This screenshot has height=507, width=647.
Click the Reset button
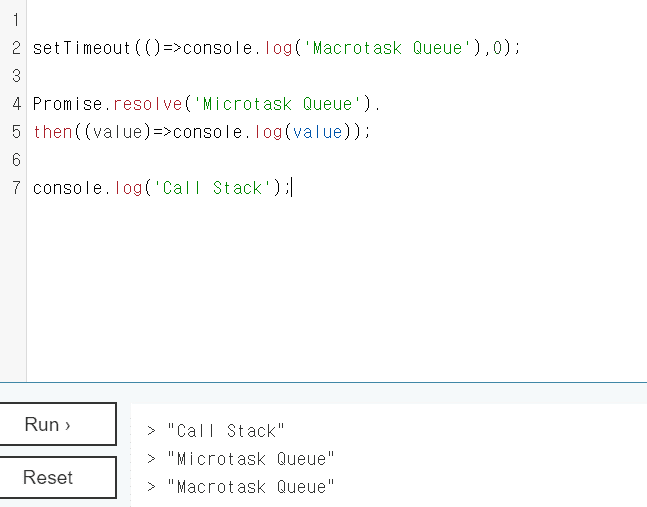(x=58, y=478)
